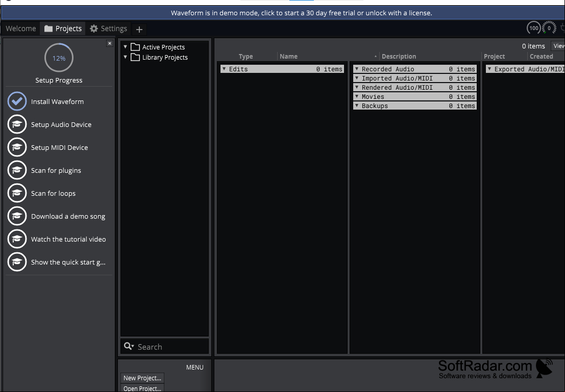Click the demo mode trial banner

(x=283, y=13)
